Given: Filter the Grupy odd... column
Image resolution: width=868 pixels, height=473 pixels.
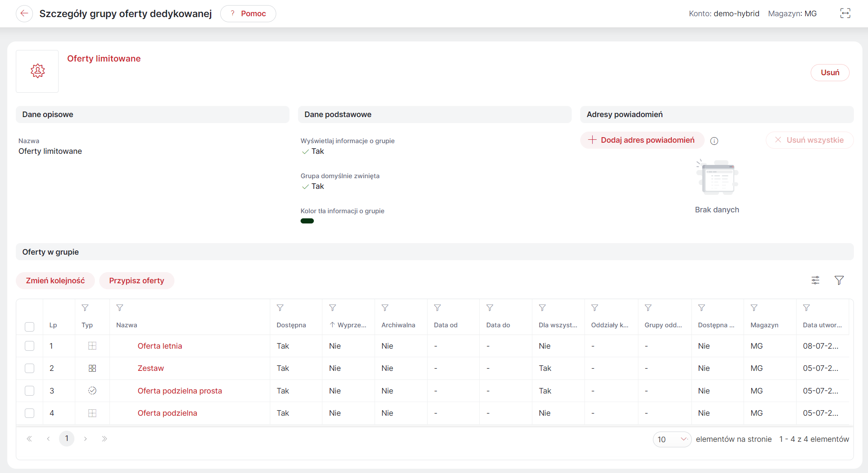Looking at the screenshot, I should (x=648, y=308).
